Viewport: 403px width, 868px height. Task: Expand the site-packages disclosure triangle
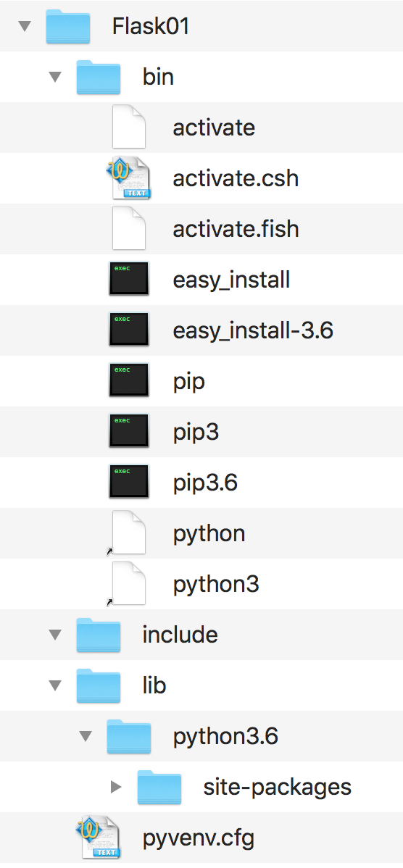[116, 786]
